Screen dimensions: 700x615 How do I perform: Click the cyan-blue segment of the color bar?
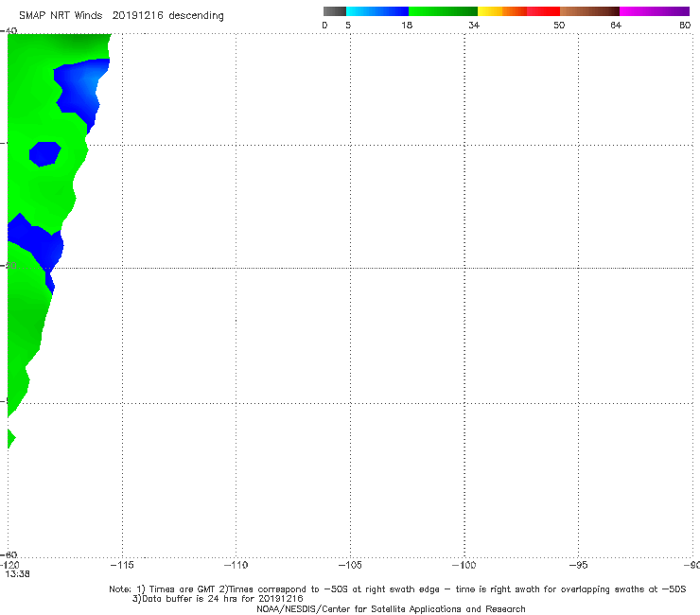click(377, 11)
